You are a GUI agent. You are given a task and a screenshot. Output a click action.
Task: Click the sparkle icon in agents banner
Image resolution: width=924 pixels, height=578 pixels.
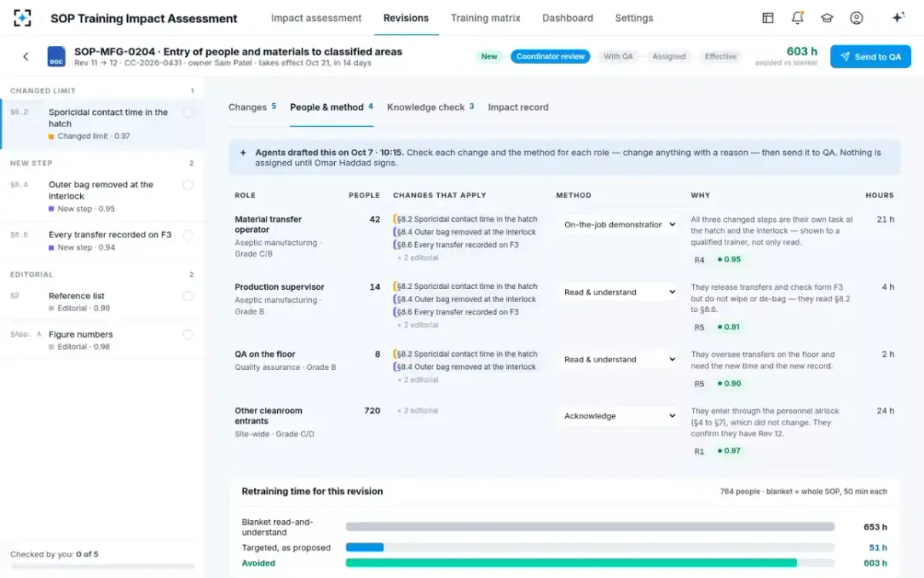point(243,153)
